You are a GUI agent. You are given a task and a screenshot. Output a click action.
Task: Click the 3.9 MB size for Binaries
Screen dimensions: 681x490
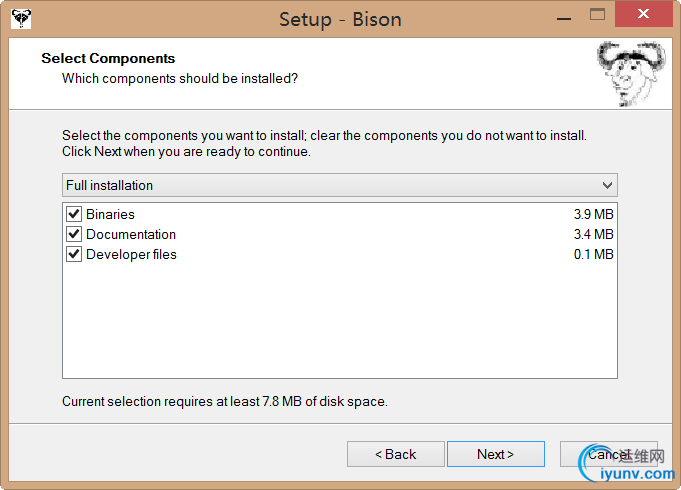593,214
